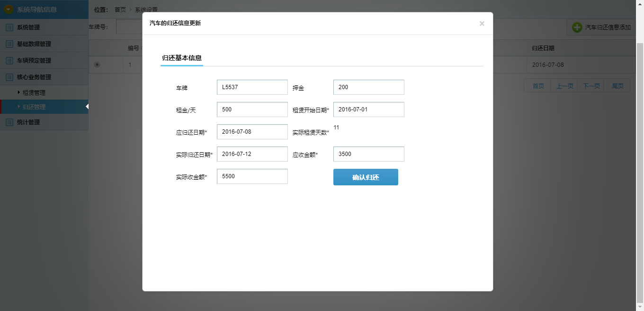Click the 统计管理 sidebar icon
644x311 pixels.
pyautogui.click(x=9, y=122)
